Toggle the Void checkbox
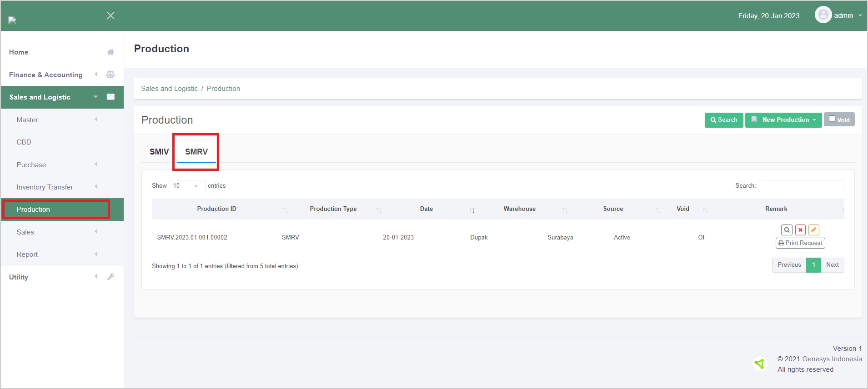The width and height of the screenshot is (868, 389). coord(832,119)
